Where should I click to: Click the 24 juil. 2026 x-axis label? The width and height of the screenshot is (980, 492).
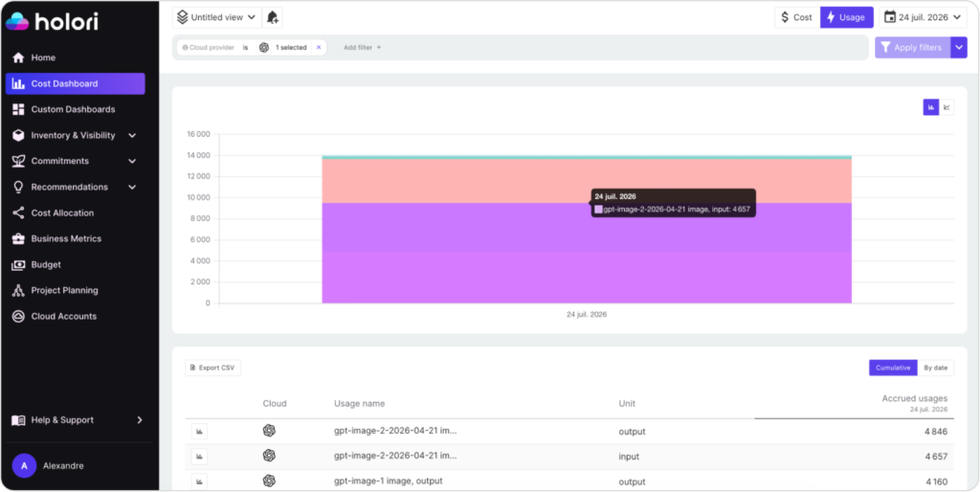point(587,315)
